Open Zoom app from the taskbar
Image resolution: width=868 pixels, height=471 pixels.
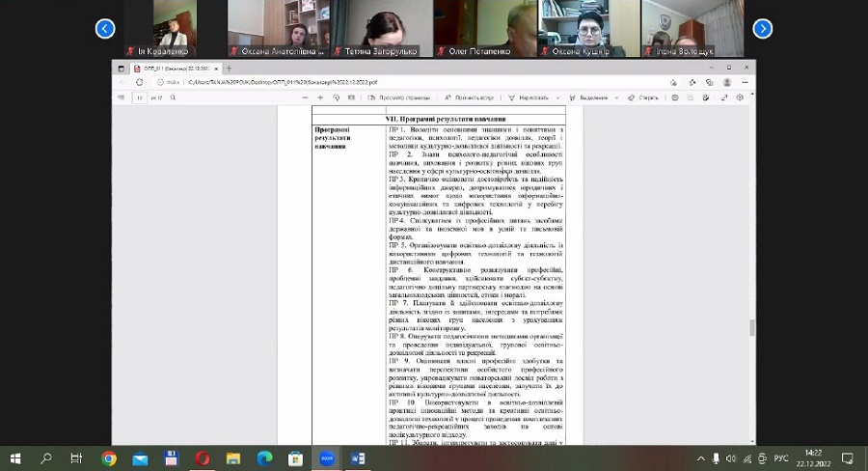click(x=327, y=458)
